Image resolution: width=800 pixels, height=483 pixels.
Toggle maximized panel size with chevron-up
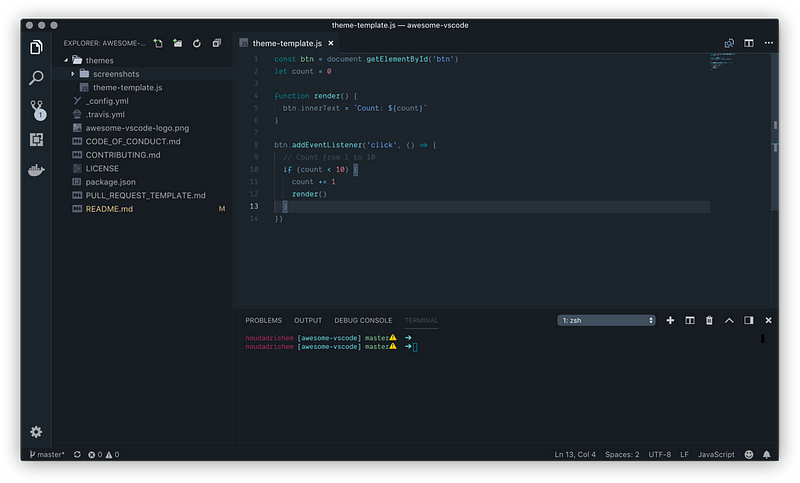point(729,320)
